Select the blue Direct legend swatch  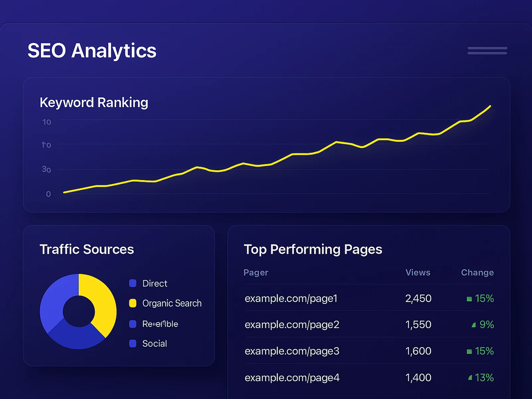[x=133, y=283]
